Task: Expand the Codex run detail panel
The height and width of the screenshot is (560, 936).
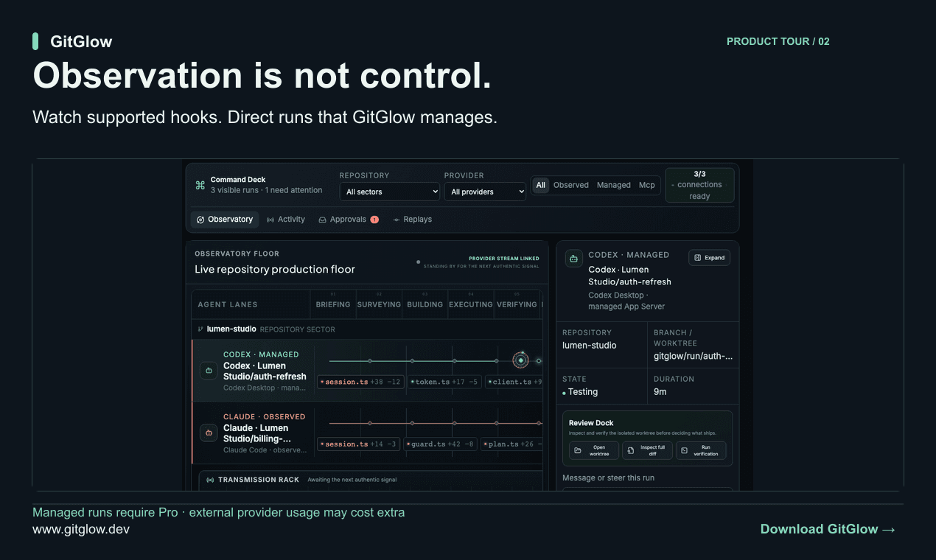Action: pyautogui.click(x=709, y=258)
